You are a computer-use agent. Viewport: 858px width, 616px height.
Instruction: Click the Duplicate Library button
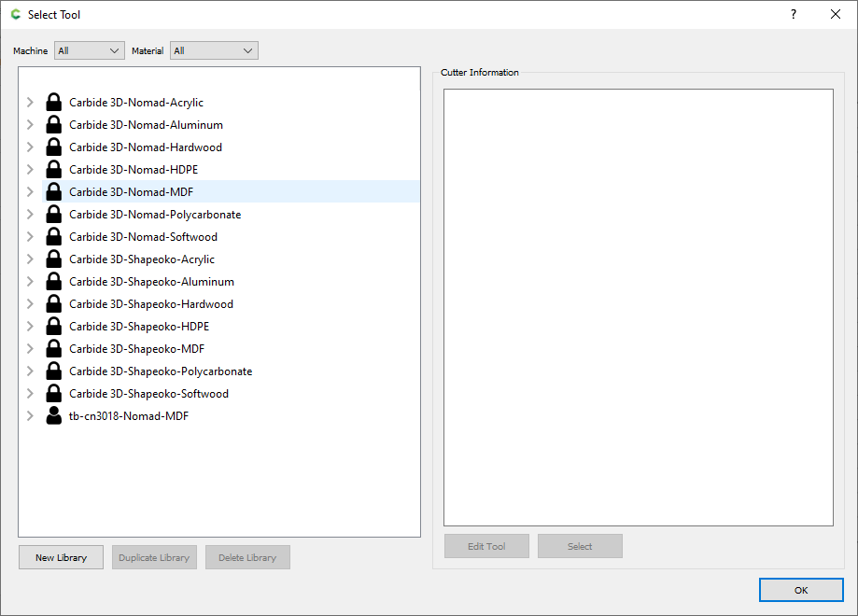154,557
